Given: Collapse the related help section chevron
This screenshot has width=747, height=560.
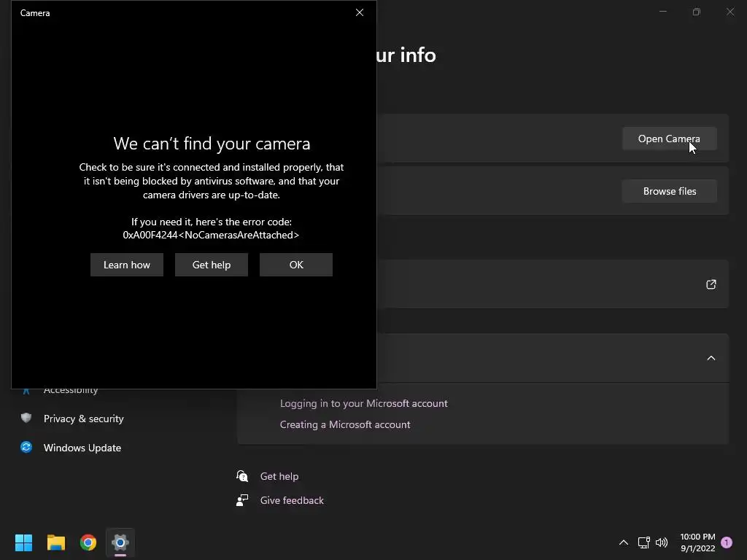Looking at the screenshot, I should 711,358.
